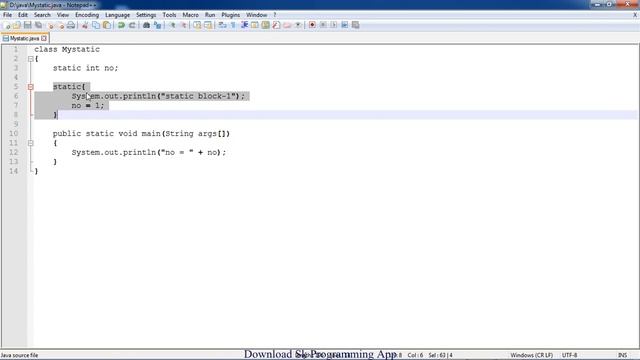The height and width of the screenshot is (360, 640).
Task: Close the Mystatic.java tab with its red X
Action: [44, 38]
